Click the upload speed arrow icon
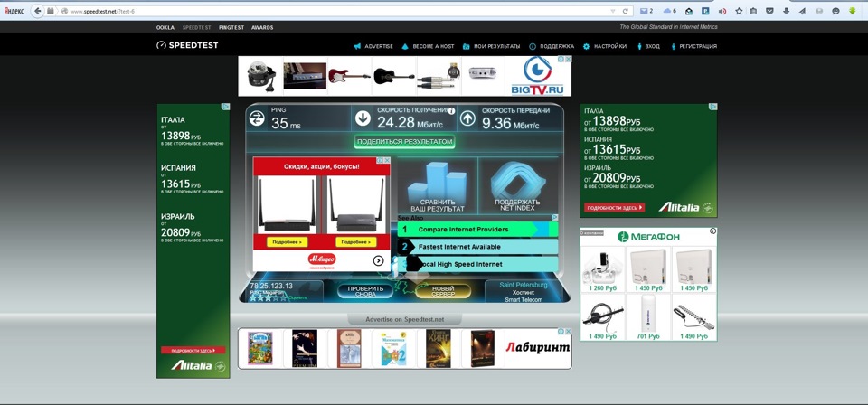Viewport: 868px width, 405px height. tap(467, 118)
